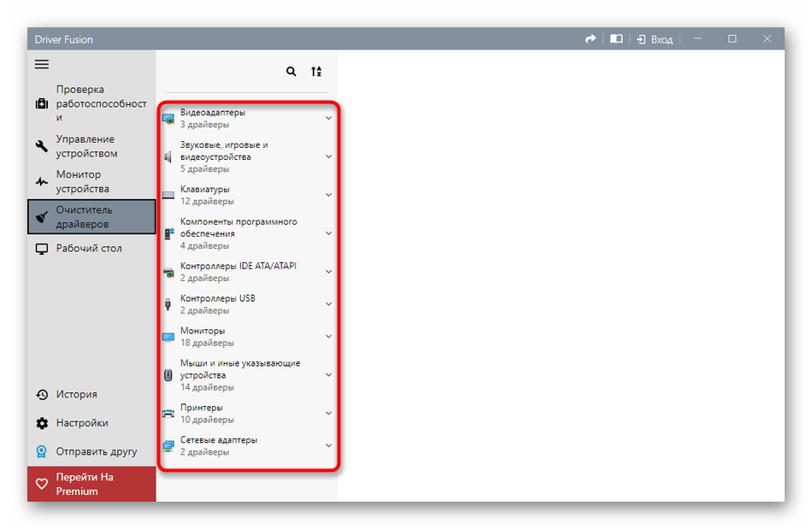Click Перейти На Premium button
The width and height of the screenshot is (812, 529).
point(91,484)
